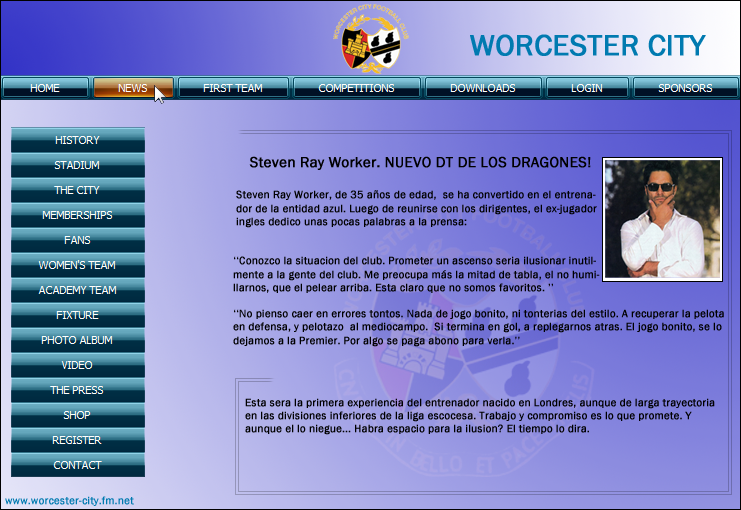View the FIXTURE list
Viewport: 741px width, 510px height.
(78, 315)
